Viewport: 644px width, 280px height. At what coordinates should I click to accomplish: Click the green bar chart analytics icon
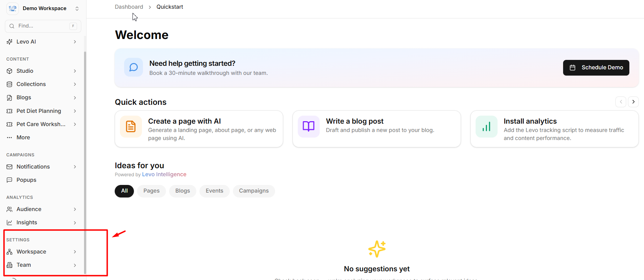click(486, 126)
